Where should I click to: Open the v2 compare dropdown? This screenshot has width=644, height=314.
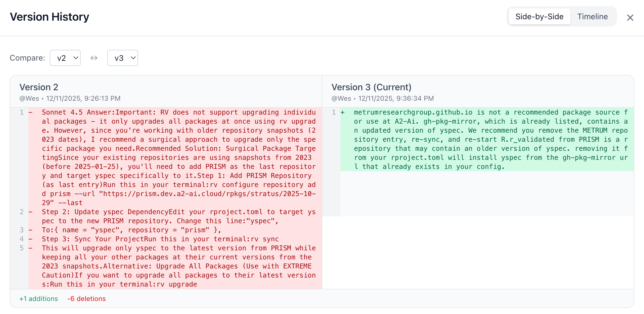[65, 58]
